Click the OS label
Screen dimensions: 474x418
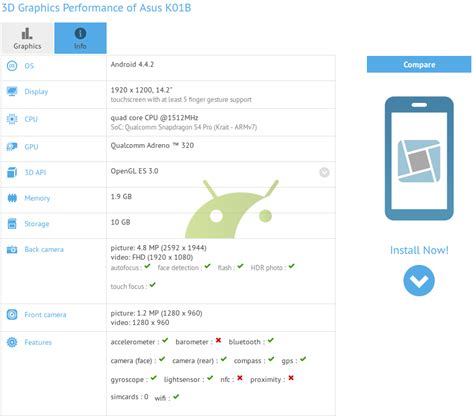pos(29,66)
